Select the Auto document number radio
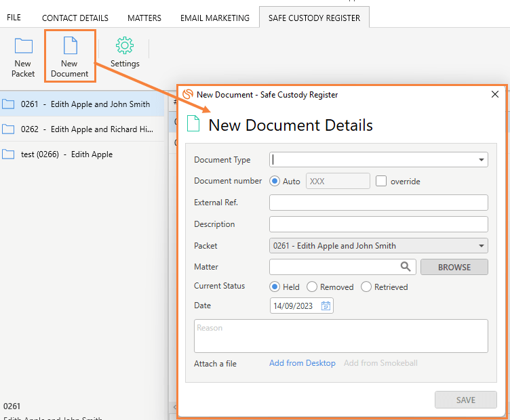 (275, 182)
